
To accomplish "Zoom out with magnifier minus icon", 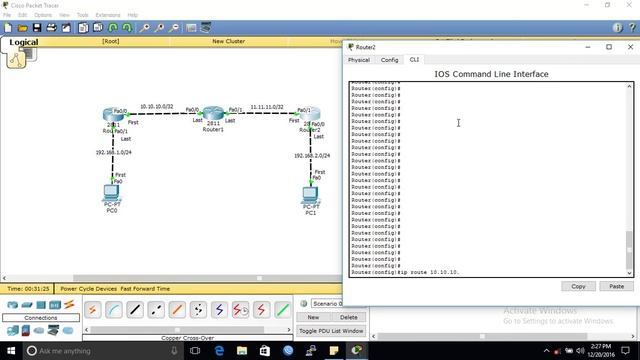I will [174, 28].
